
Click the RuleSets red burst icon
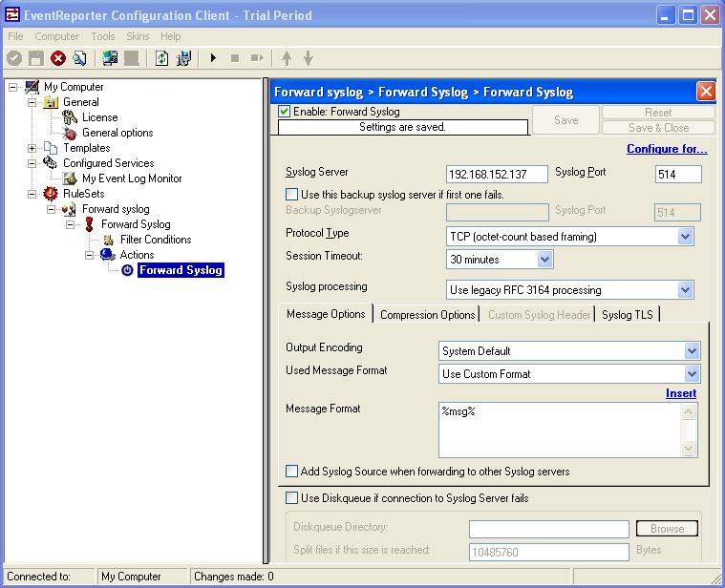51,194
